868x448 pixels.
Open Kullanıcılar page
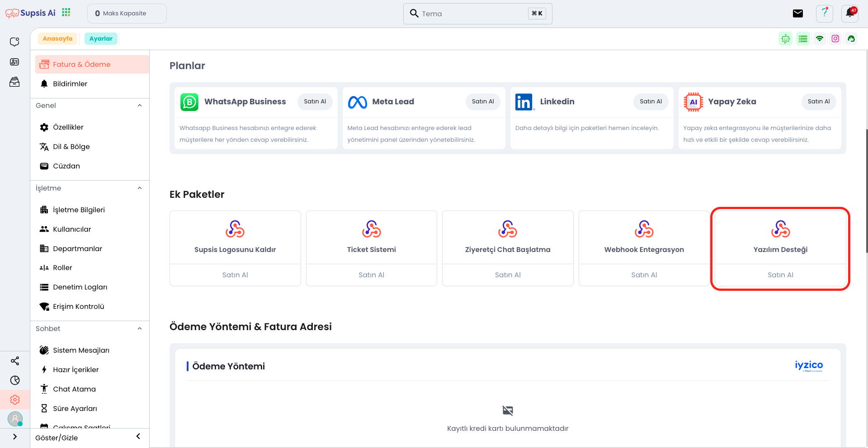(x=92, y=229)
